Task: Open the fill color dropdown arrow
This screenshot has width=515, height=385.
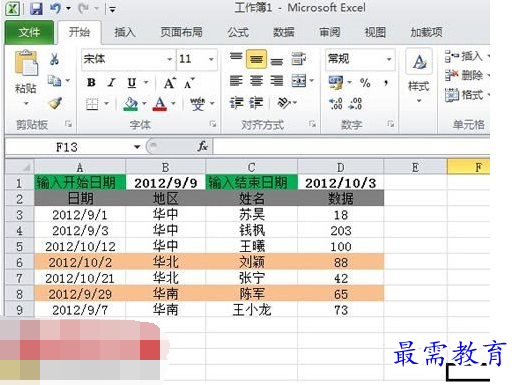Action: (144, 104)
